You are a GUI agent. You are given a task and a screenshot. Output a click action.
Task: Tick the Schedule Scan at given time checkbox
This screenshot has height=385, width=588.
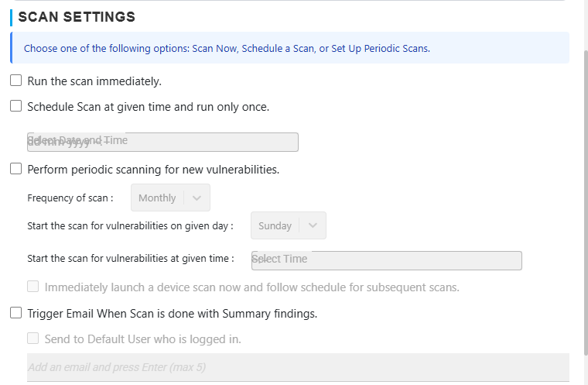[x=15, y=106]
